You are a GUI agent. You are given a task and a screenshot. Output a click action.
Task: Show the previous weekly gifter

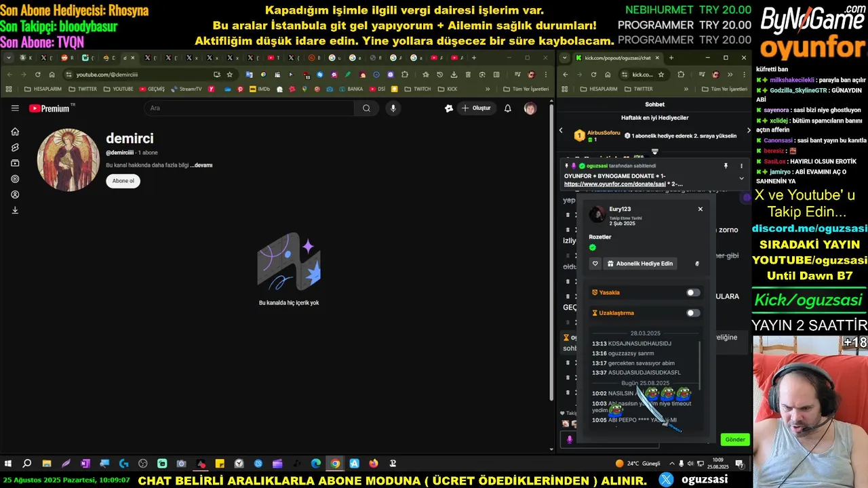click(561, 130)
